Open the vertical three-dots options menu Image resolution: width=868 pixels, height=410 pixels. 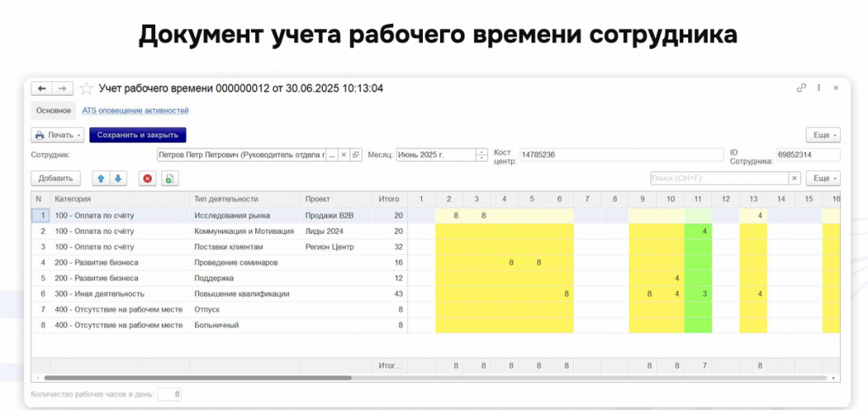819,88
